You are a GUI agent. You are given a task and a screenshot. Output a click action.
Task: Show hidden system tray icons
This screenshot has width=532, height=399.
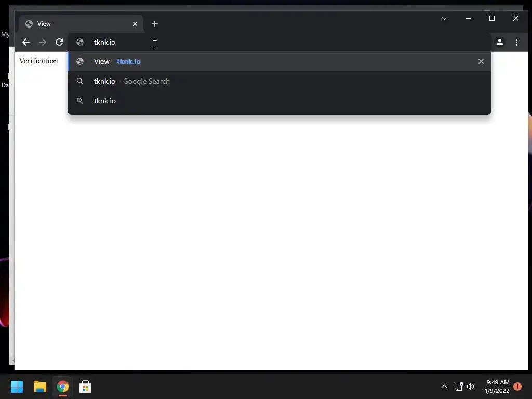[444, 387]
